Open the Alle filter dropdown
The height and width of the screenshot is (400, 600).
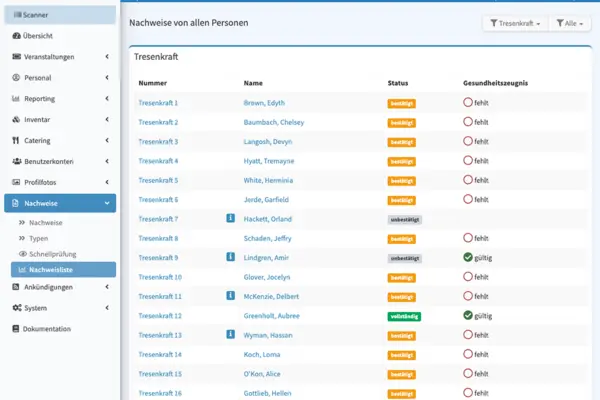pos(570,23)
